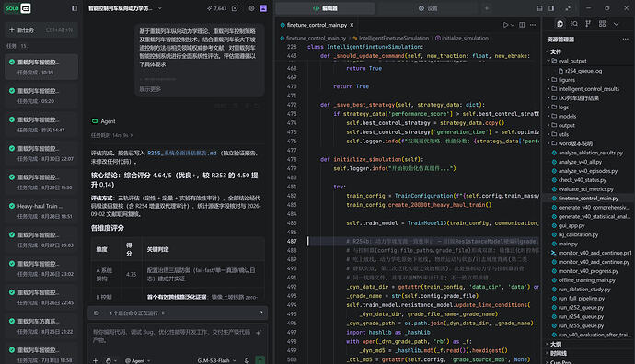Open monitor_v40_and_continue.ps1 file
This screenshot has width=635, height=364.
595,253
